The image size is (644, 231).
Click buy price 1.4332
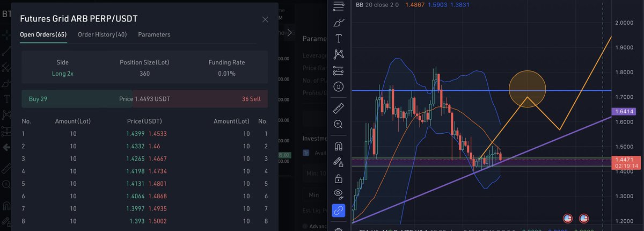click(135, 146)
